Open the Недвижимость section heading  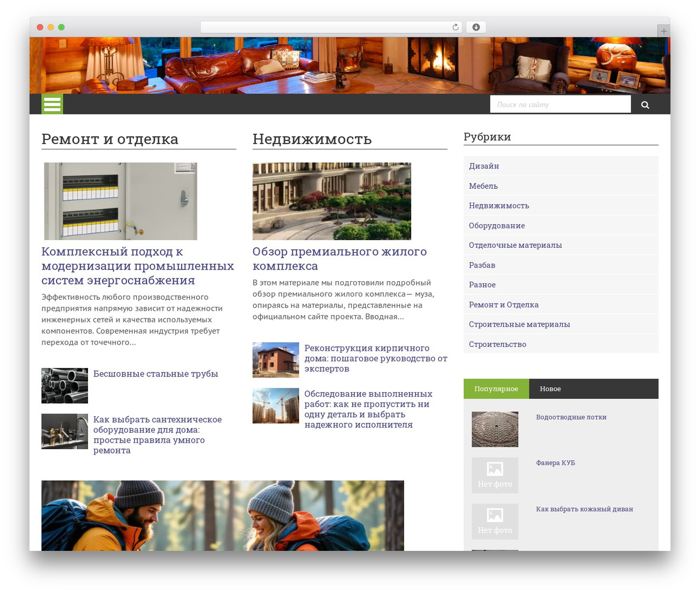tap(312, 139)
